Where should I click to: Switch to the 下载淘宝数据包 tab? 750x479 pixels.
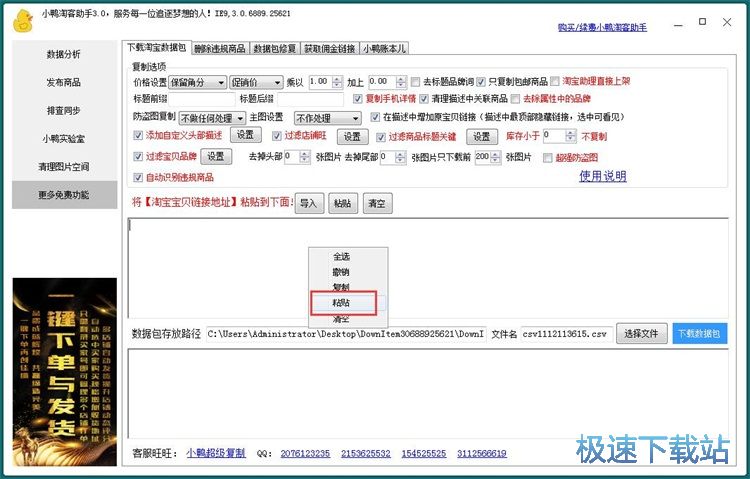[x=156, y=47]
